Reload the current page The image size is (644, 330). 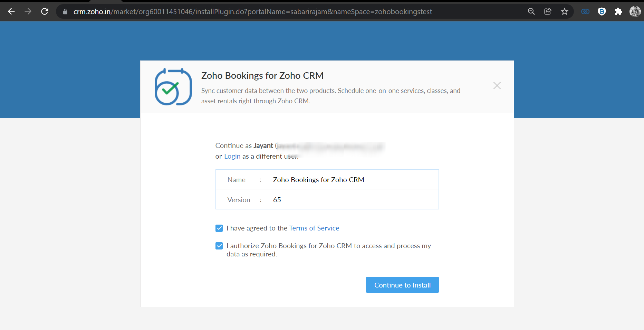coord(45,12)
